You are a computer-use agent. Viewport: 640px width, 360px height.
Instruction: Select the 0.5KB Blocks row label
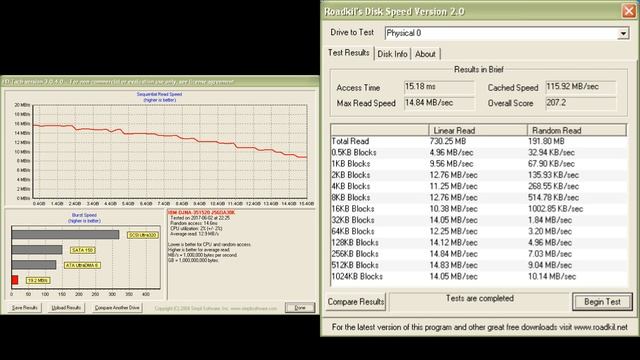point(354,153)
